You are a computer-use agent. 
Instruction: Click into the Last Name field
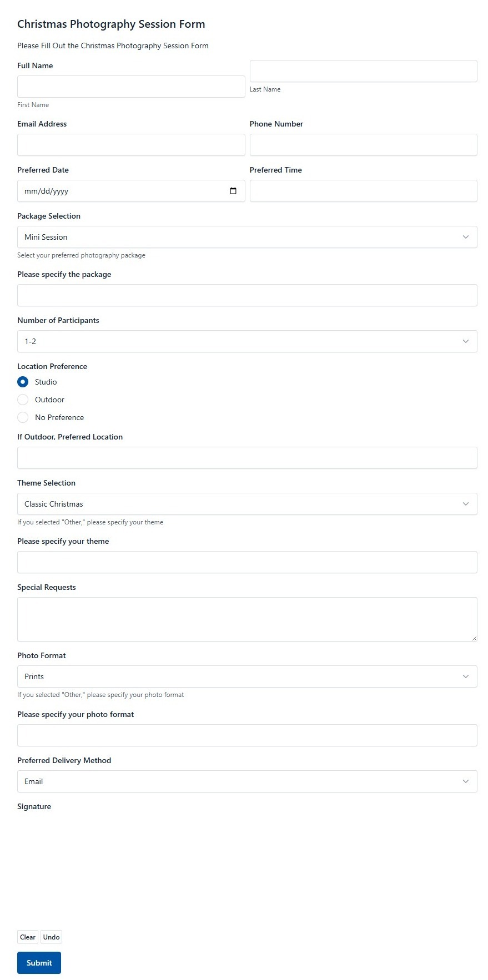(x=364, y=71)
